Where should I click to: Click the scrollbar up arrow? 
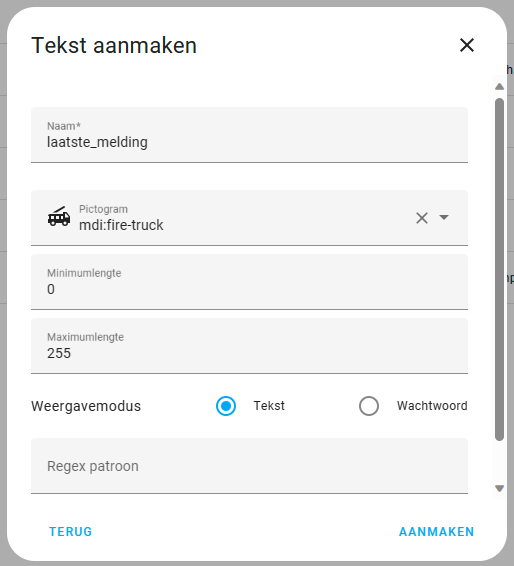point(500,87)
